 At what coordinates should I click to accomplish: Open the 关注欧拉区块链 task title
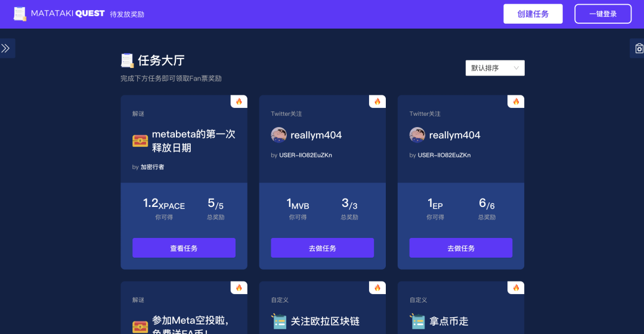pos(325,321)
